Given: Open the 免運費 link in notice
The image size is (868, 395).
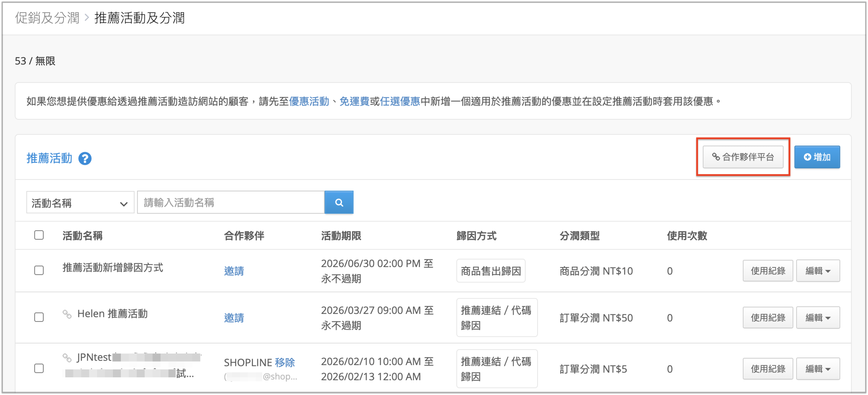Looking at the screenshot, I should click(x=354, y=101).
